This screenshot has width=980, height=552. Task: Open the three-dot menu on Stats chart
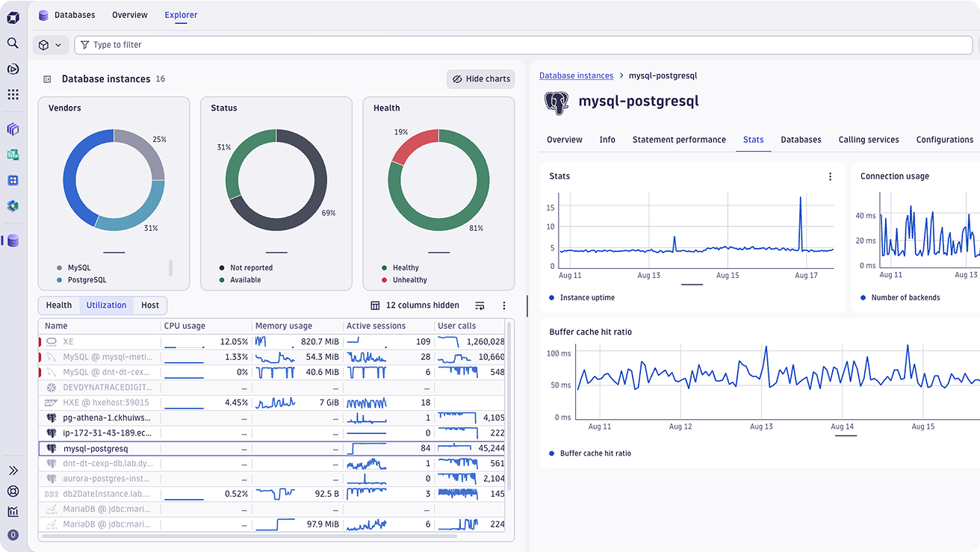(830, 177)
